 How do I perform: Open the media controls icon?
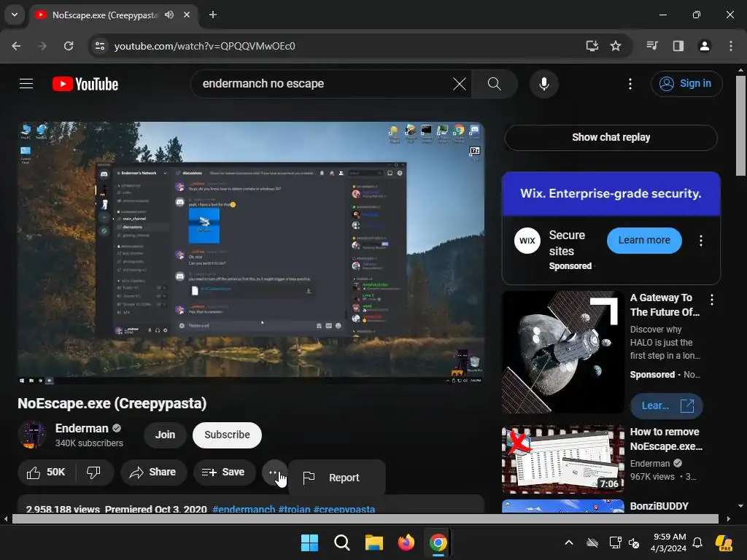pos(652,46)
